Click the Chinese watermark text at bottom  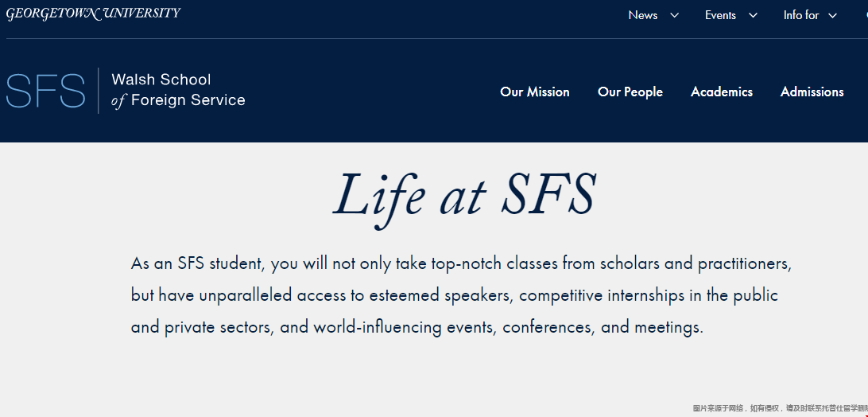pos(780,408)
